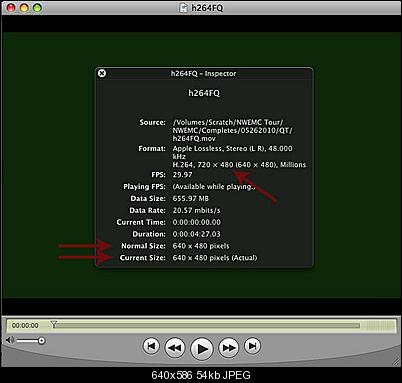Click the window resize grip in the corner
Viewport: 402px width, 383px height.
pos(396,361)
